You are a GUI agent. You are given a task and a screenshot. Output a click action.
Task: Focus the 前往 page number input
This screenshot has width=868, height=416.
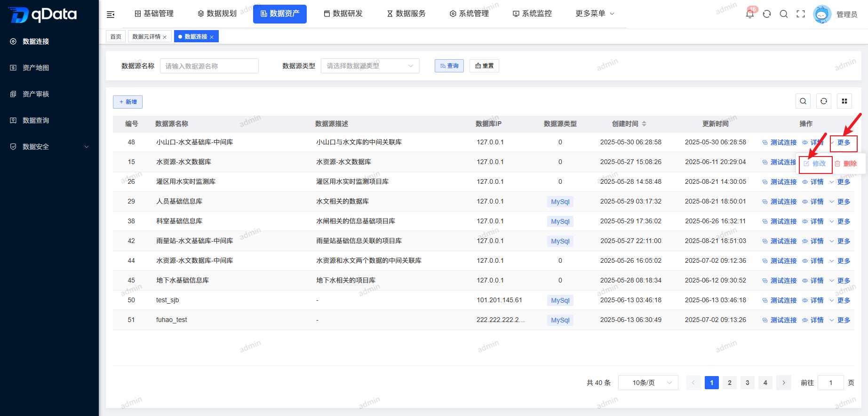(x=831, y=383)
